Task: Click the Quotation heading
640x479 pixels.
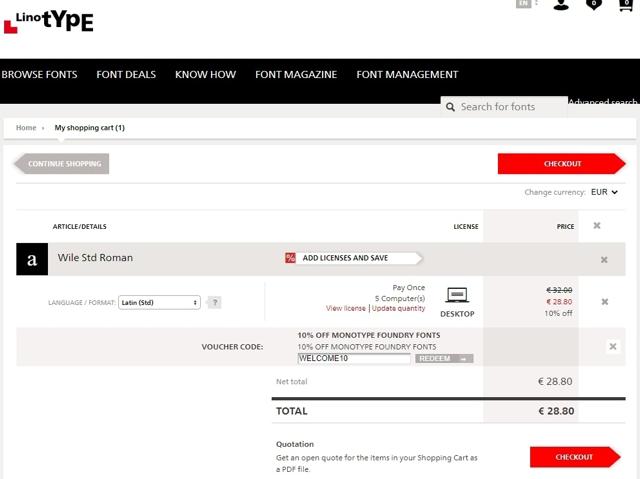Action: pyautogui.click(x=295, y=444)
